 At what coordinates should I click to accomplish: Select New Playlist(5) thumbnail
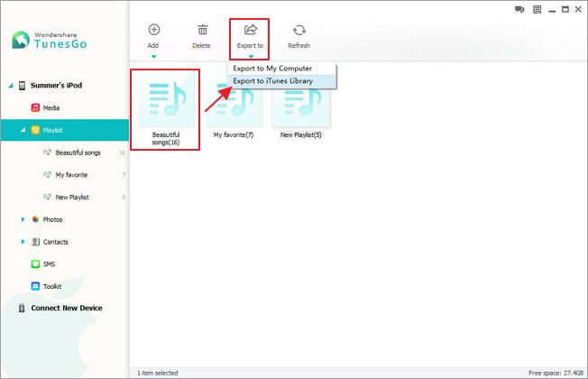301,107
